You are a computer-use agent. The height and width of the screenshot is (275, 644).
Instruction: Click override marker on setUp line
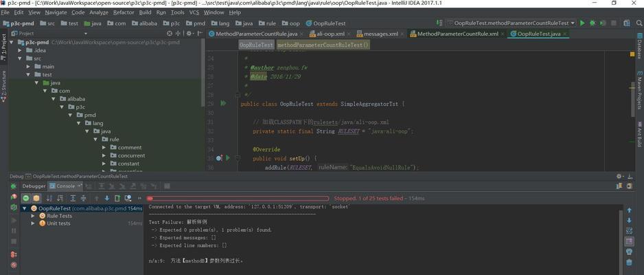point(219,158)
